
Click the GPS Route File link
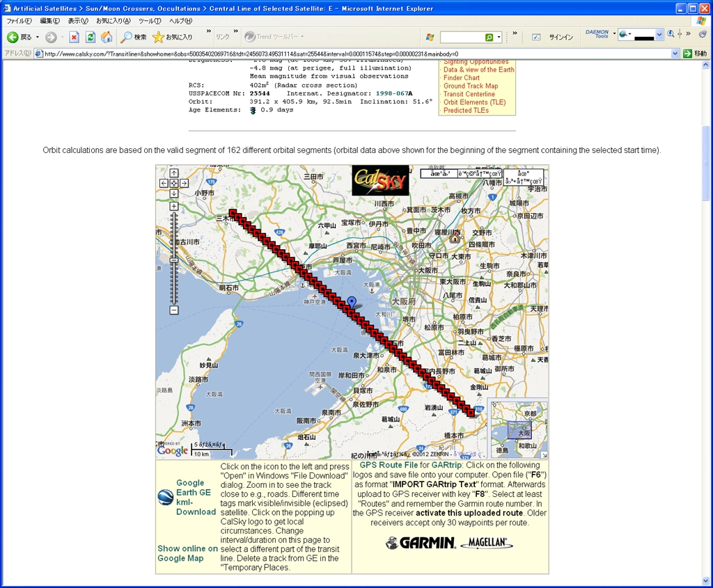(x=389, y=466)
